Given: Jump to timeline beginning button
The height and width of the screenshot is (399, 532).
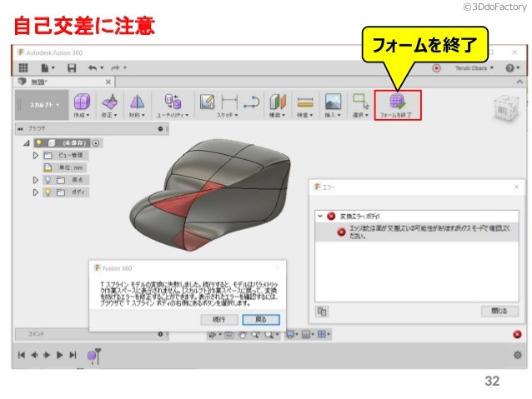Looking at the screenshot, I should tap(22, 356).
